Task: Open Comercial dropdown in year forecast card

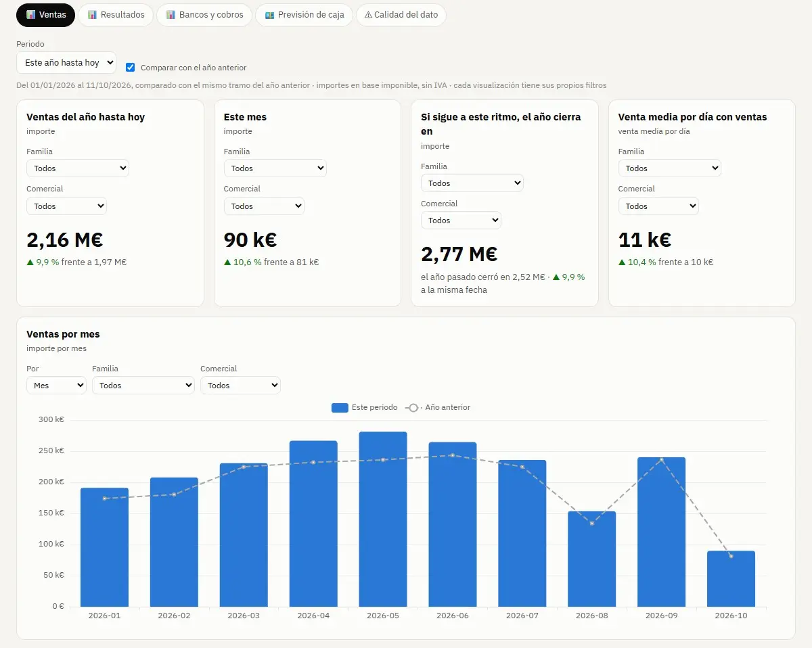Action: [x=461, y=221]
